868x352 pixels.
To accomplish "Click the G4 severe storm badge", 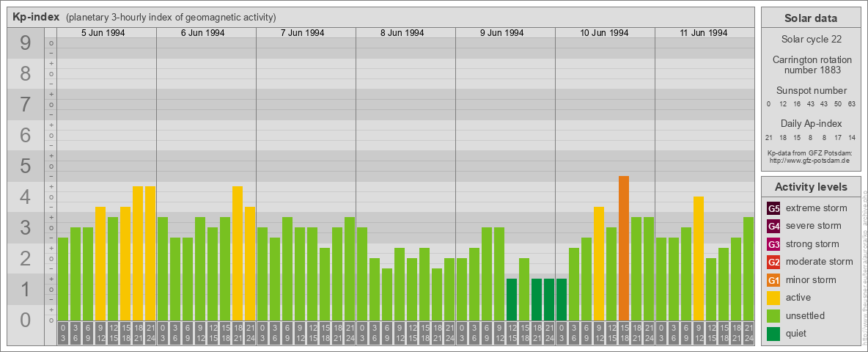I will [x=773, y=227].
